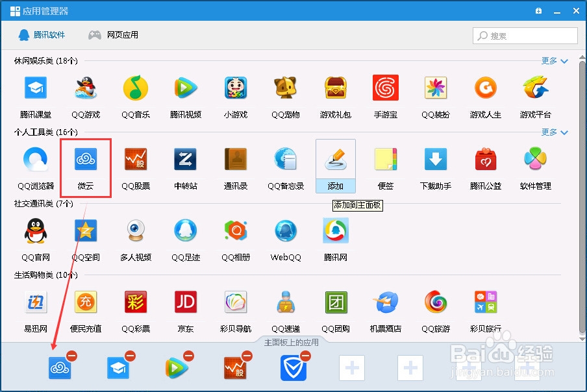Open 彩贝旅行 icon
The height and width of the screenshot is (392, 587).
(x=486, y=302)
